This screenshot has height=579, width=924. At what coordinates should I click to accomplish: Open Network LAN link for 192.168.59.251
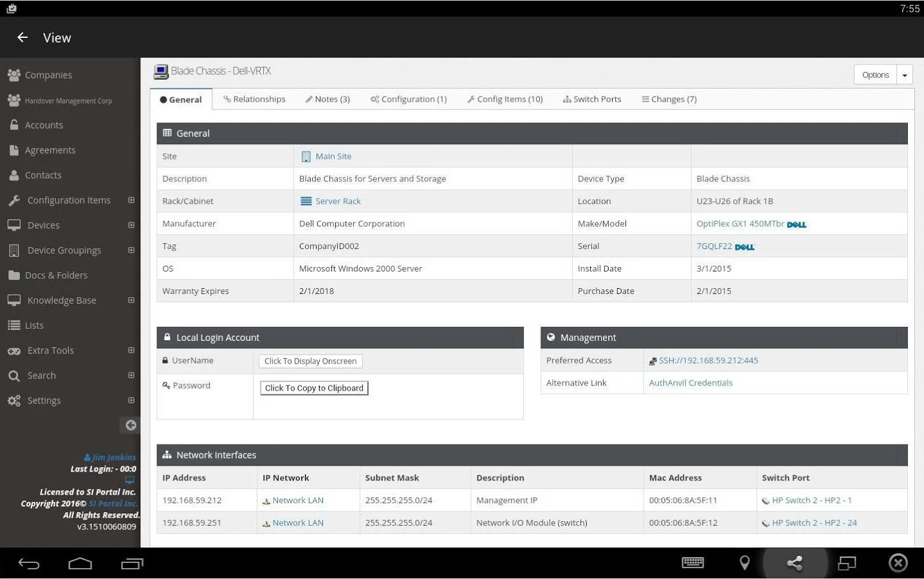298,523
